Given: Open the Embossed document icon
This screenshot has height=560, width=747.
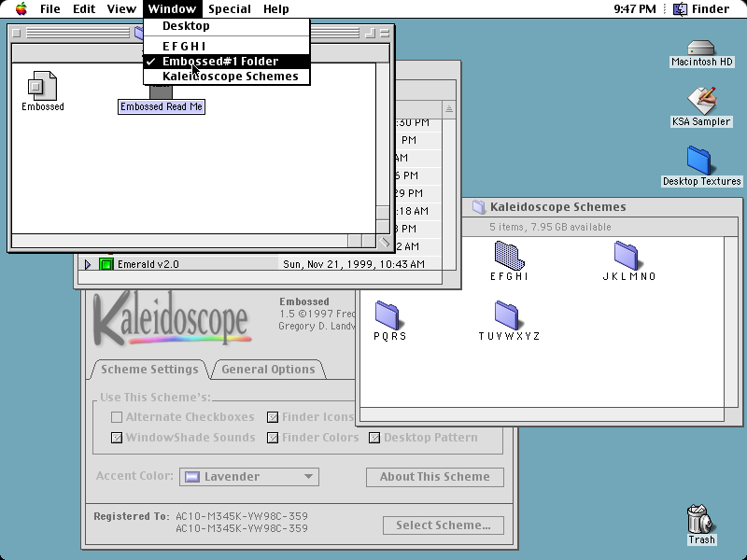Looking at the screenshot, I should coord(42,86).
